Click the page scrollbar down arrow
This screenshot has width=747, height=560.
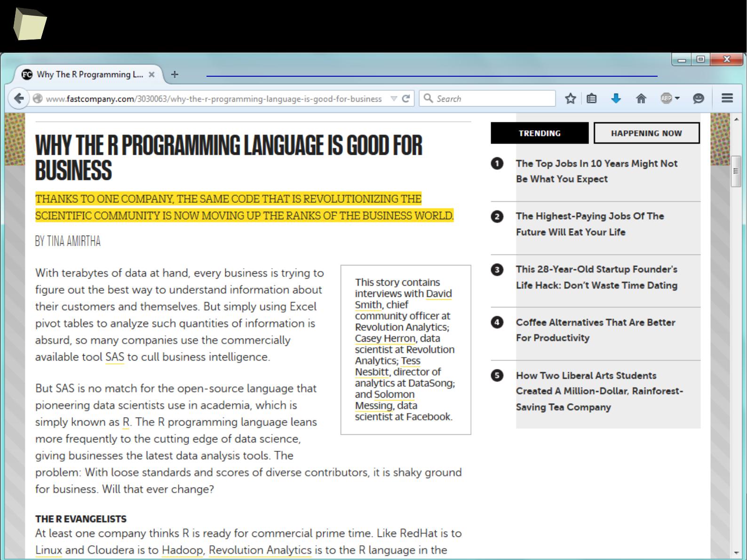[736, 552]
